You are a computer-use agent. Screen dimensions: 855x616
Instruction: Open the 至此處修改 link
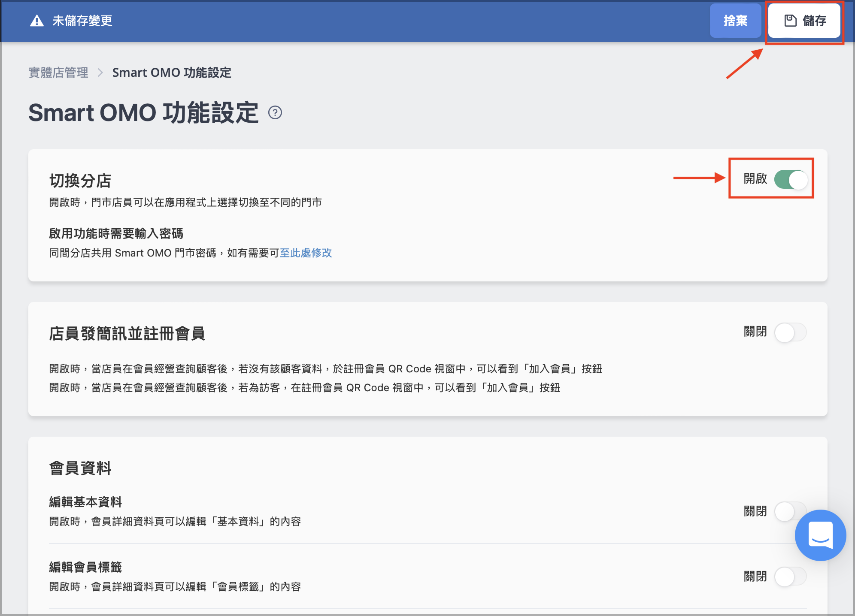(x=306, y=253)
